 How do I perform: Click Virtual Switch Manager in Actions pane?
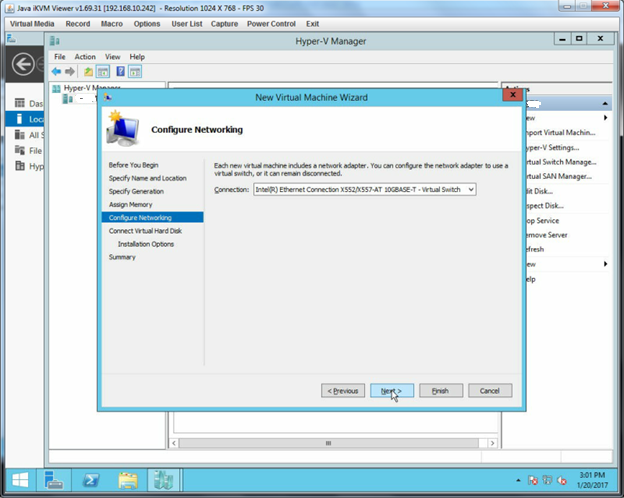561,162
